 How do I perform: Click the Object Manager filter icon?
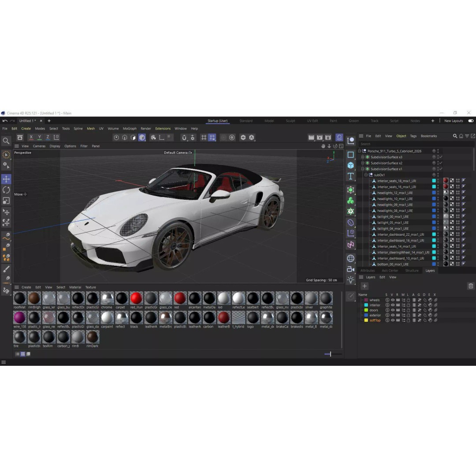point(467,136)
